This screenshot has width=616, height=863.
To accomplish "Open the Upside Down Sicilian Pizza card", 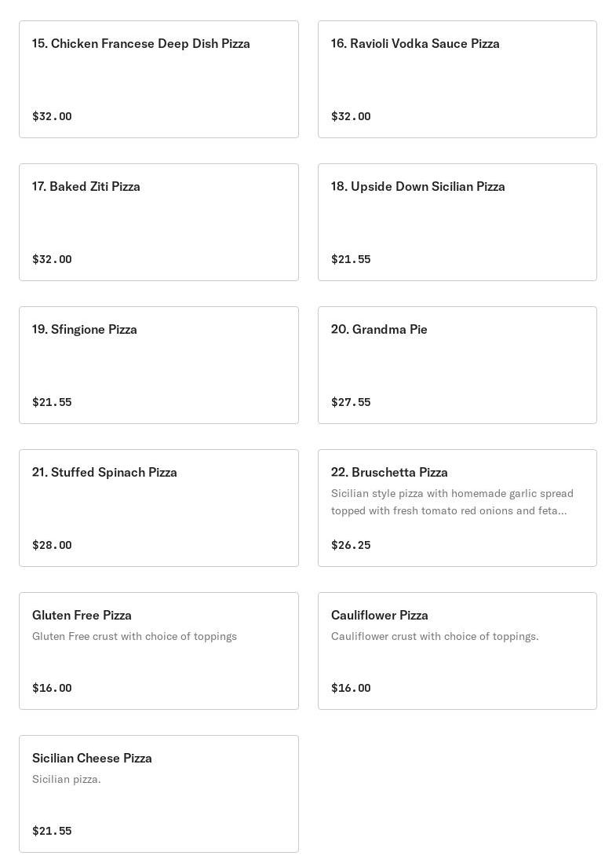I will click(457, 222).
